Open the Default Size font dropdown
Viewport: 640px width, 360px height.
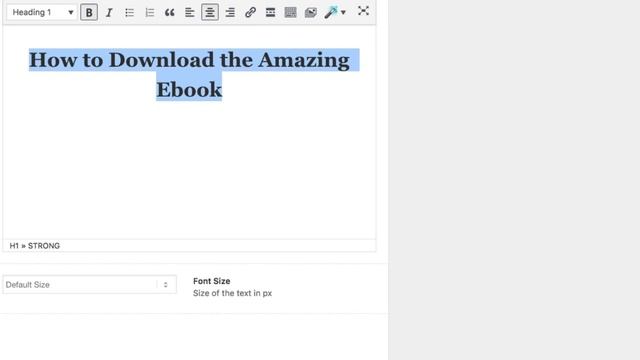[89, 284]
